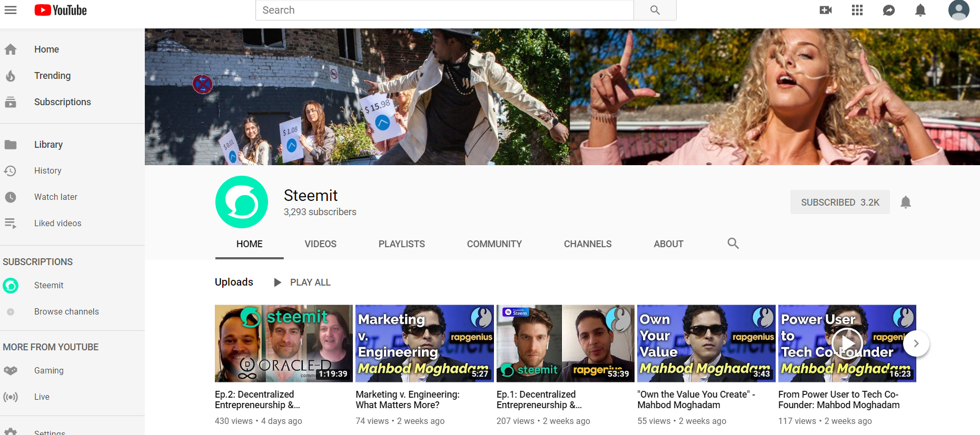Open notifications bell in top bar
Image resolution: width=980 pixels, height=435 pixels.
point(920,10)
